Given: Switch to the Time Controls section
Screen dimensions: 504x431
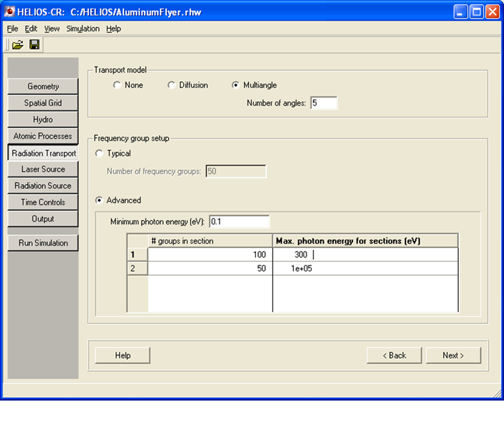Looking at the screenshot, I should point(43,203).
